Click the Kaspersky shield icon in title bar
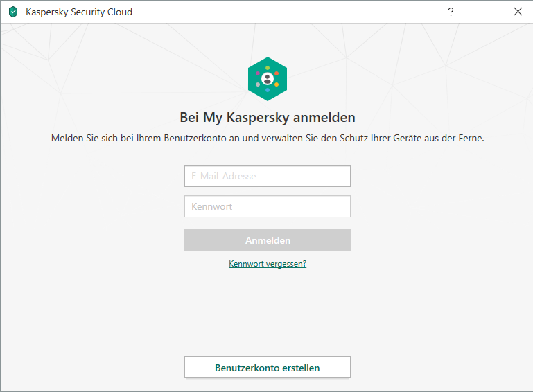Viewport: 533px width, 392px height. pyautogui.click(x=13, y=12)
